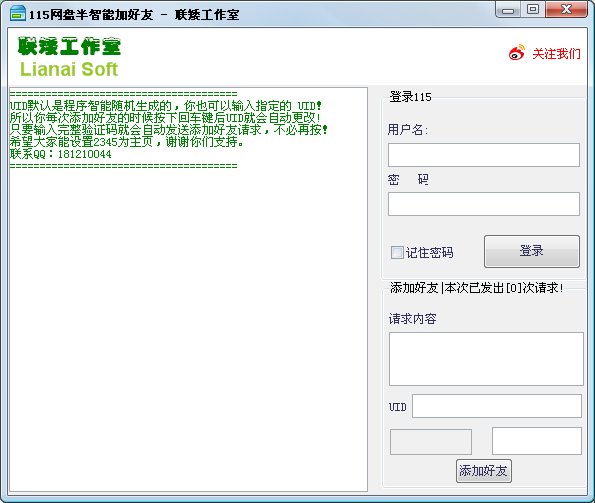Minimize the 115网盘 window
Image resolution: width=595 pixels, height=503 pixels.
tap(508, 9)
